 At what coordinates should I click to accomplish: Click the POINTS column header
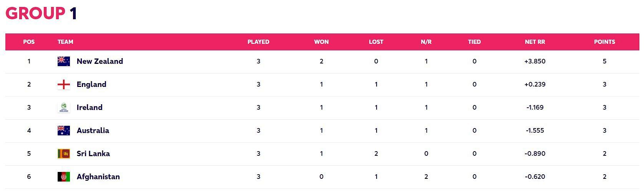[604, 42]
